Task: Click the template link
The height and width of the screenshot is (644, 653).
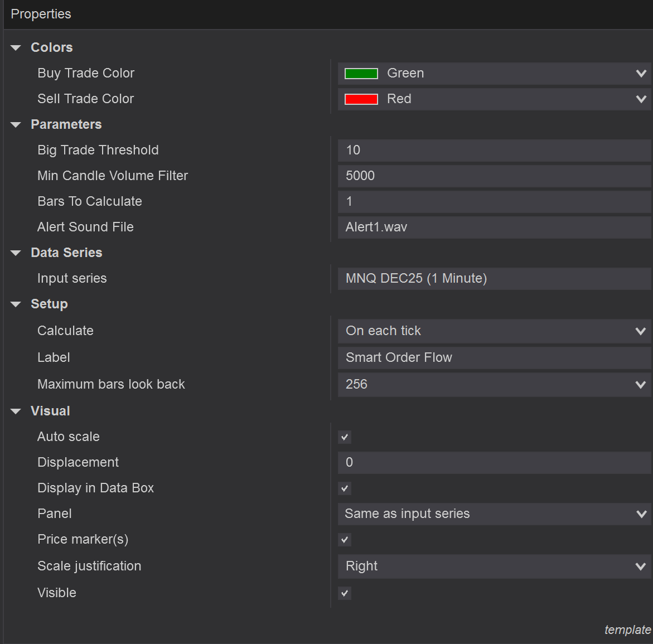Action: (627, 630)
